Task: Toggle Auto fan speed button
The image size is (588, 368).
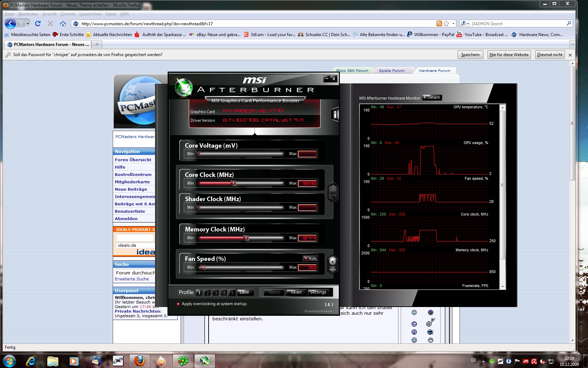Action: (310, 259)
